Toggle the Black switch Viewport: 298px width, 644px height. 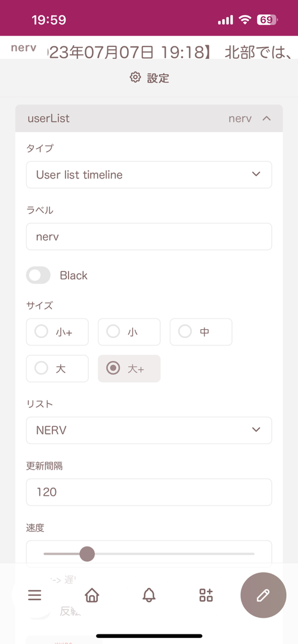click(x=38, y=275)
